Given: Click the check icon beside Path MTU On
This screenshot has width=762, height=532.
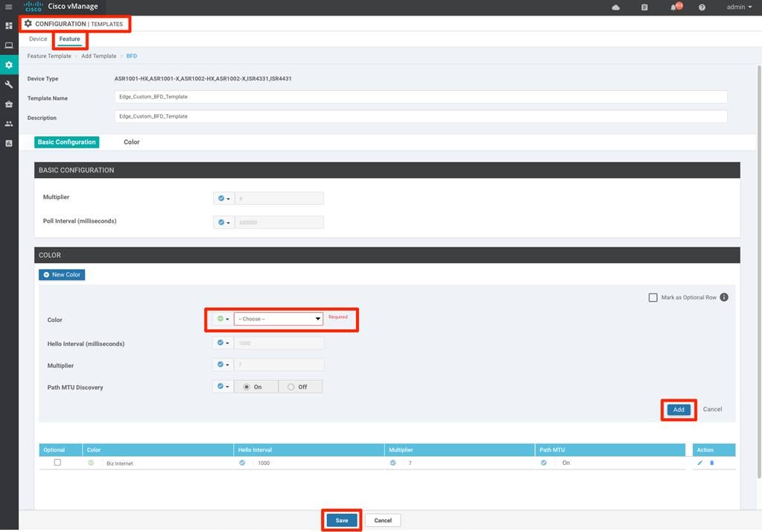Looking at the screenshot, I should [x=544, y=463].
